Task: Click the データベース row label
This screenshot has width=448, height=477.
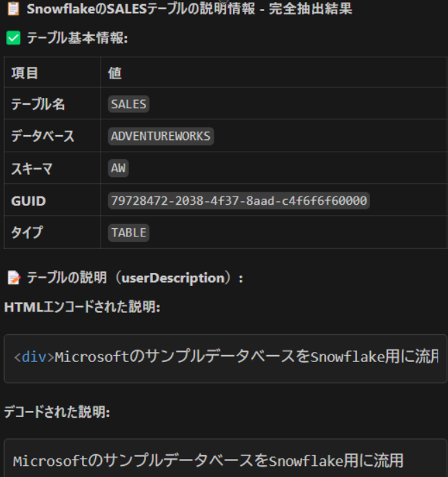Action: 43,136
